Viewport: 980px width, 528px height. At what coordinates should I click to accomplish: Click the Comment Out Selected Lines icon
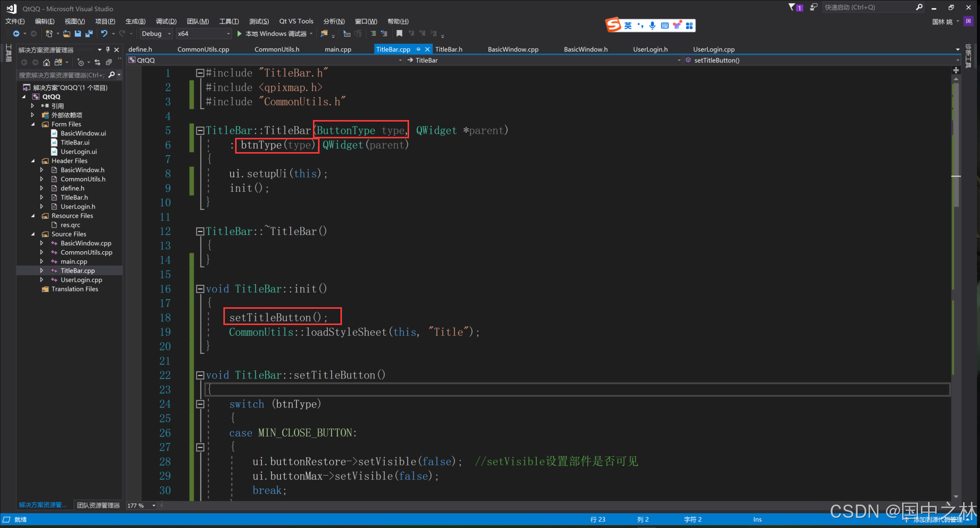tap(373, 34)
